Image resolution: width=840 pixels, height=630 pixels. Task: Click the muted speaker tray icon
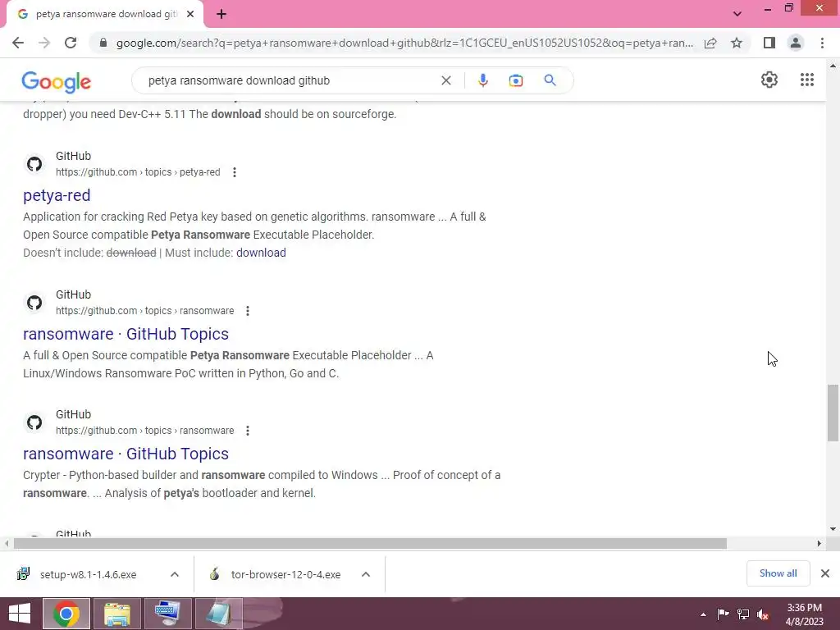tap(763, 614)
